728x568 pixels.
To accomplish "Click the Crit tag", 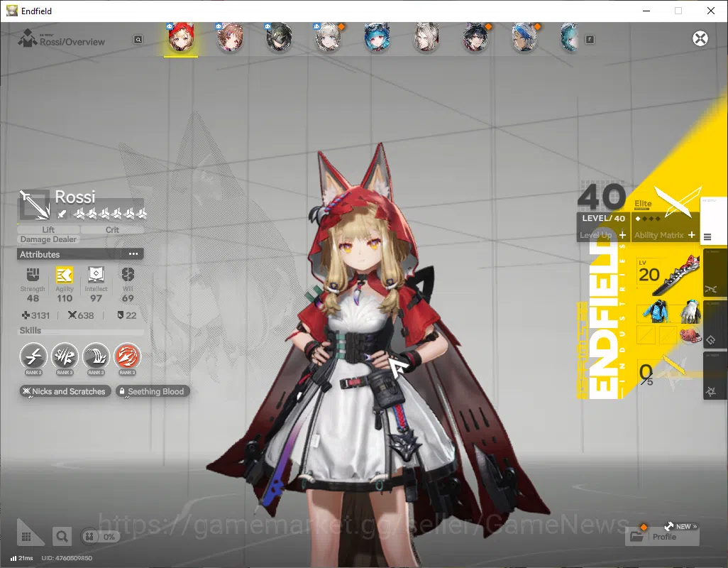I will (112, 229).
